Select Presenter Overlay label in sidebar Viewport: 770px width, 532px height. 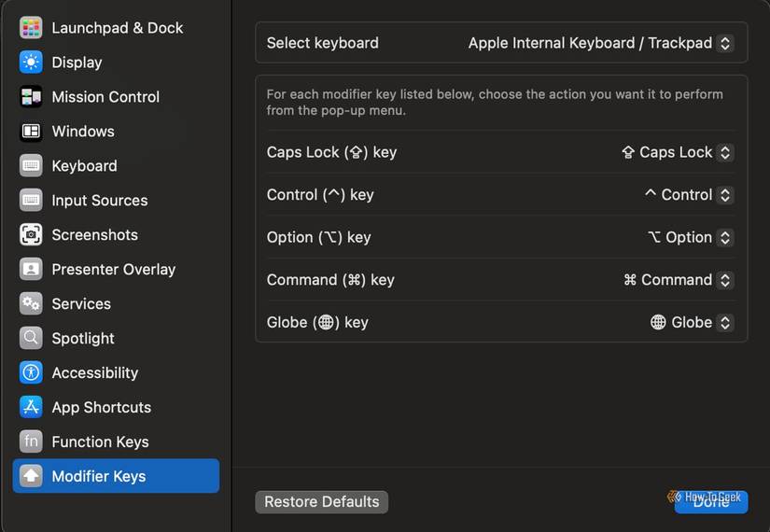click(x=114, y=269)
